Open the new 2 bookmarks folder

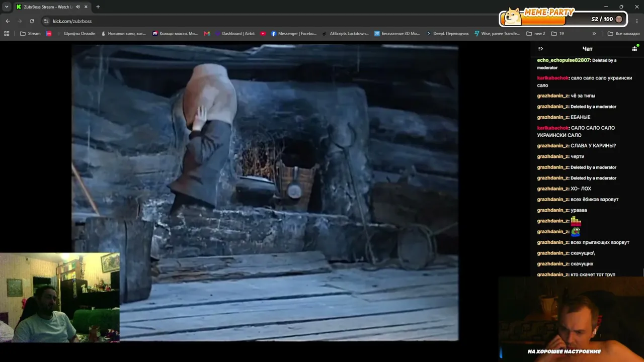click(x=536, y=34)
